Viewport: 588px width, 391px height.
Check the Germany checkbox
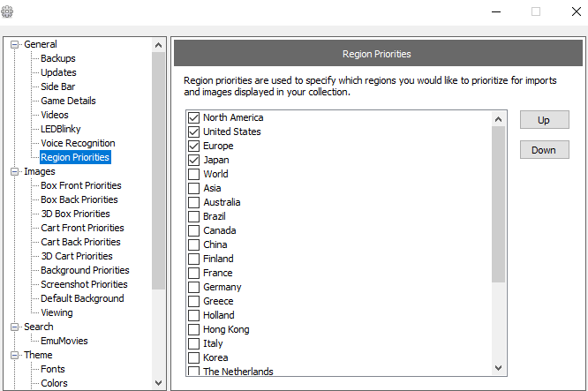click(x=193, y=287)
